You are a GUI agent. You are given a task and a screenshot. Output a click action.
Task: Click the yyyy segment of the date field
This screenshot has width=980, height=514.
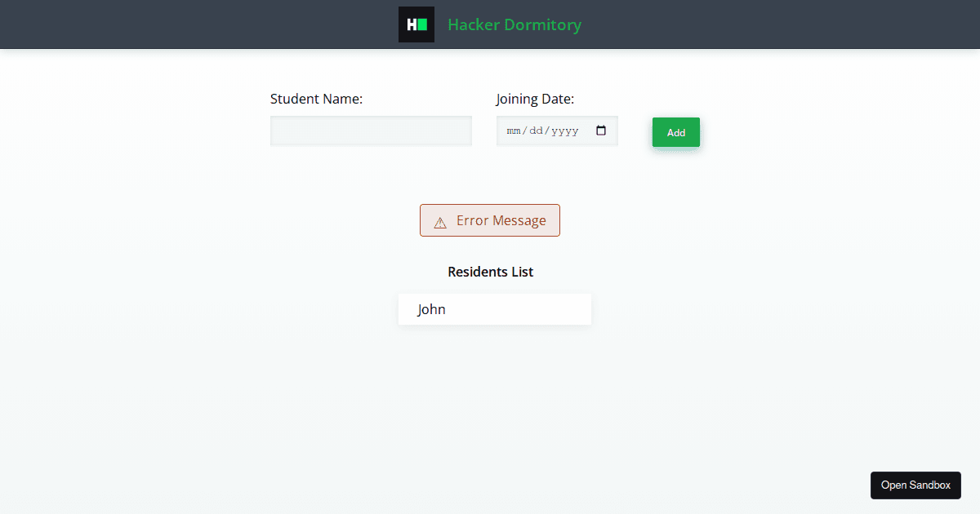564,131
